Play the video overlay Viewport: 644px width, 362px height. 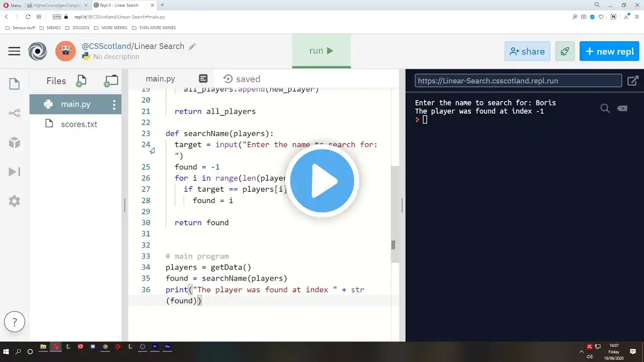(x=322, y=181)
